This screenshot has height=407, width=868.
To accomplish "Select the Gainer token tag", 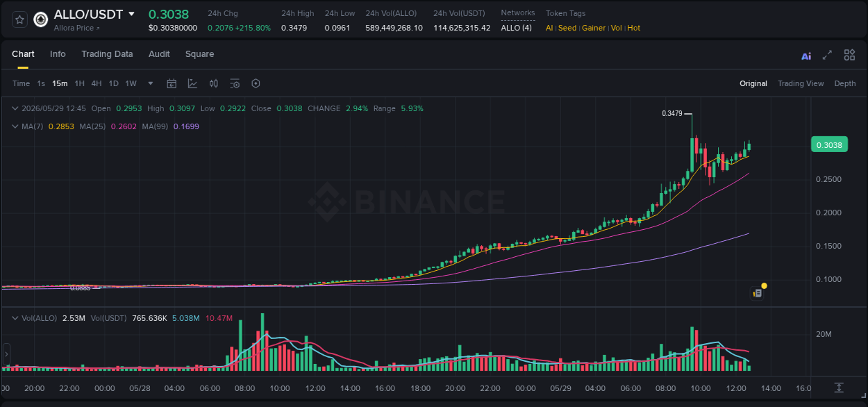I will click(x=594, y=28).
